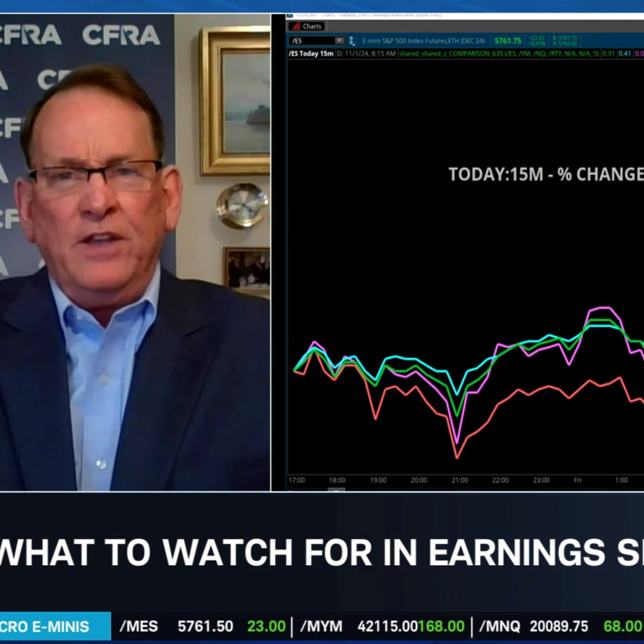Click the scroll handle under the time axis
This screenshot has height=644, width=644.
click(x=336, y=490)
